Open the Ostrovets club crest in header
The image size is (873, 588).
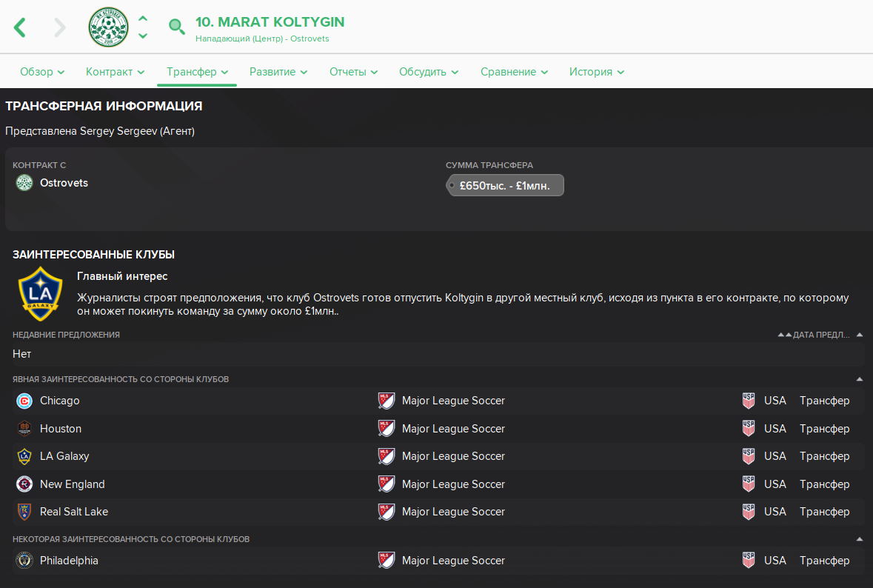point(109,27)
